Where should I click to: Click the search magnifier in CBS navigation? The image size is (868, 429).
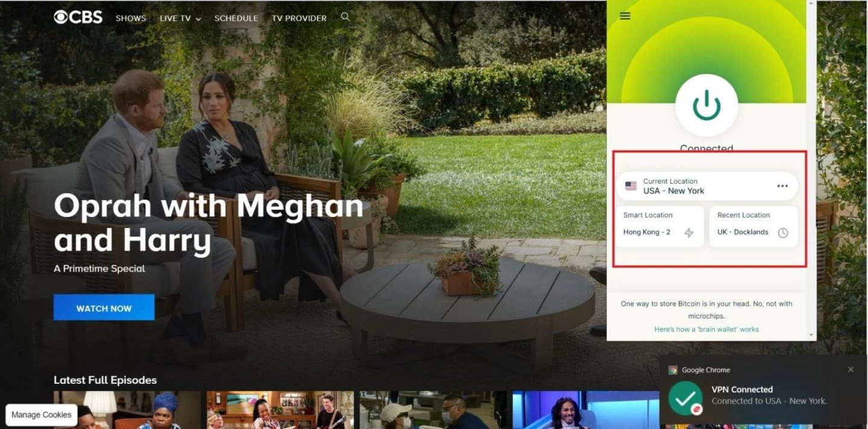click(x=345, y=17)
